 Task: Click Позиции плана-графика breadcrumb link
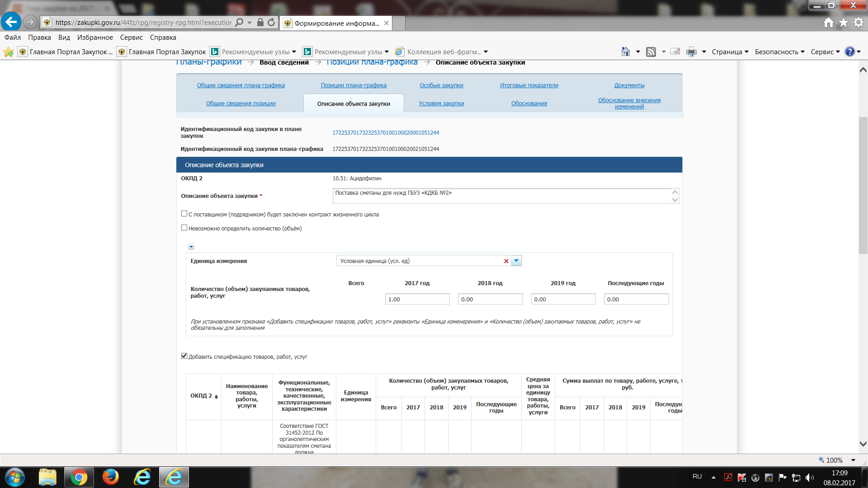pyautogui.click(x=372, y=62)
